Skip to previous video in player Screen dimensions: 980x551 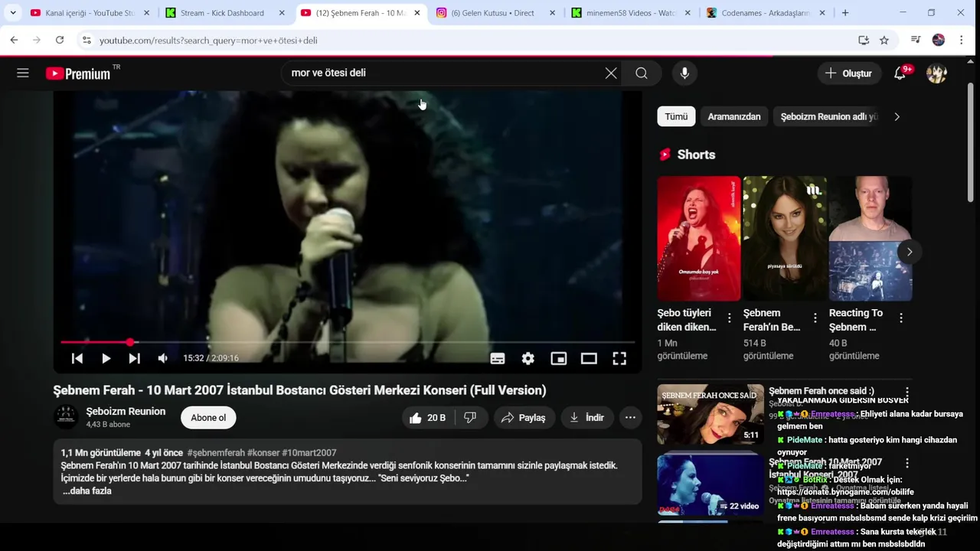tap(77, 358)
